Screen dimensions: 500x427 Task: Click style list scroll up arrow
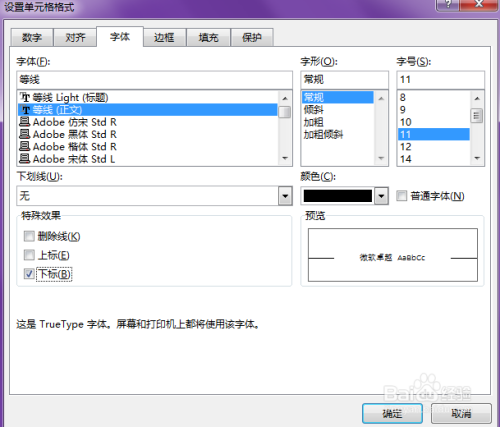point(381,98)
